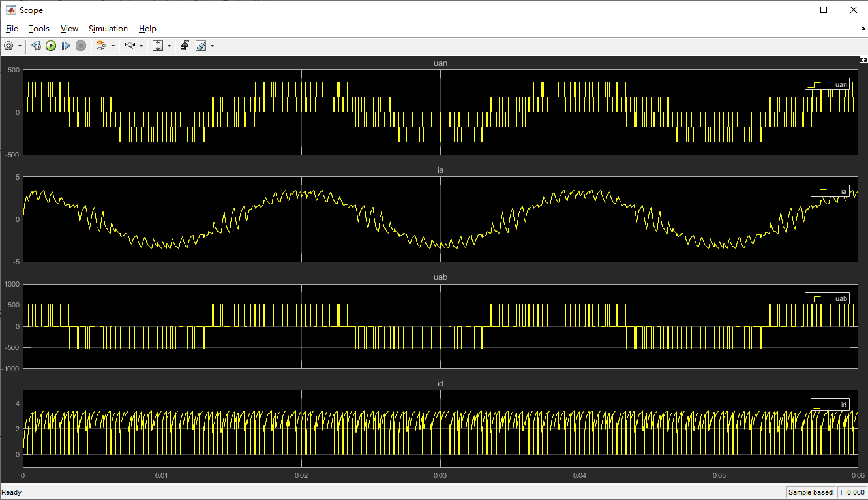The image size is (868, 500).
Task: Open Cursor Measurements ruler icon
Action: [x=201, y=46]
